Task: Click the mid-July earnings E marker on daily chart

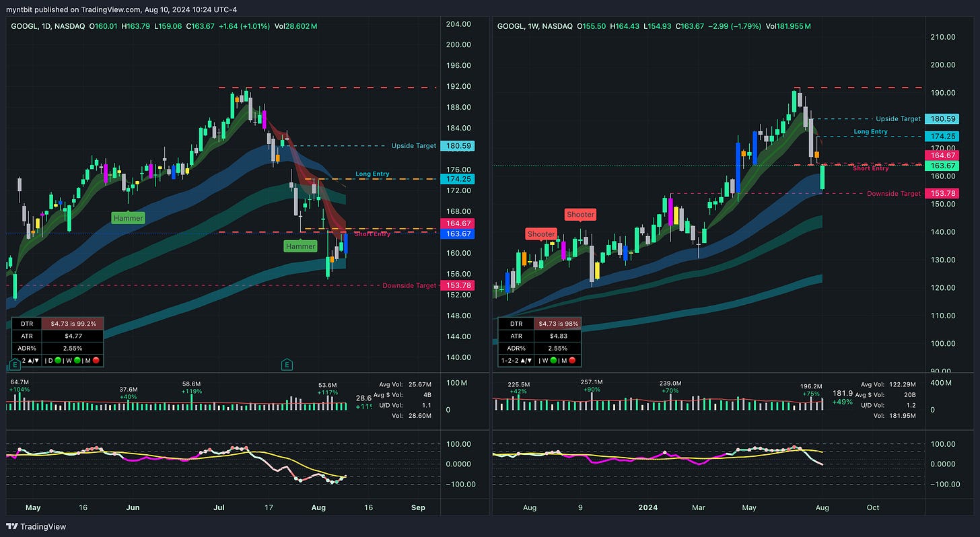Action: pyautogui.click(x=287, y=365)
